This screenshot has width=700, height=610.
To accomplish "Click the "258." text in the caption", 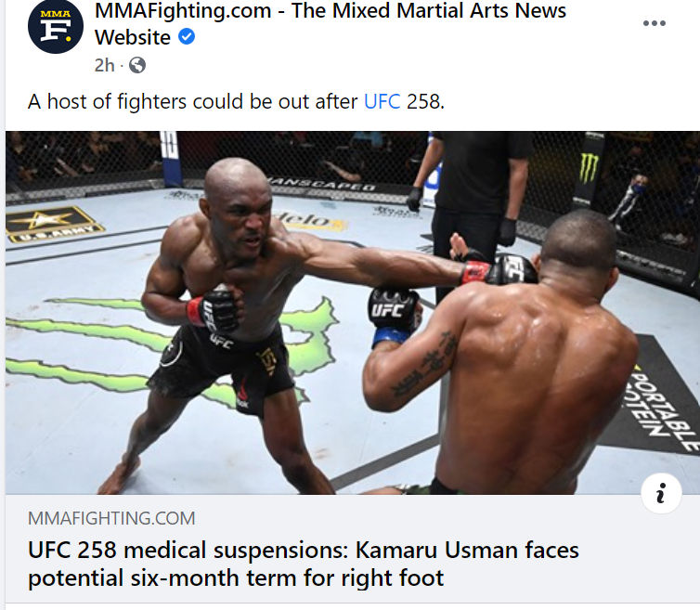I will [x=425, y=101].
